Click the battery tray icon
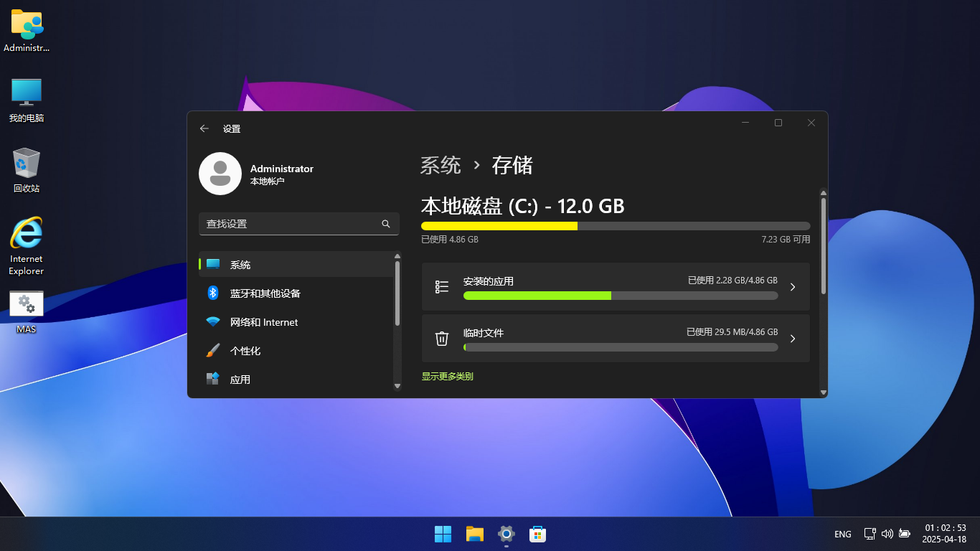This screenshot has height=551, width=980. (x=905, y=534)
